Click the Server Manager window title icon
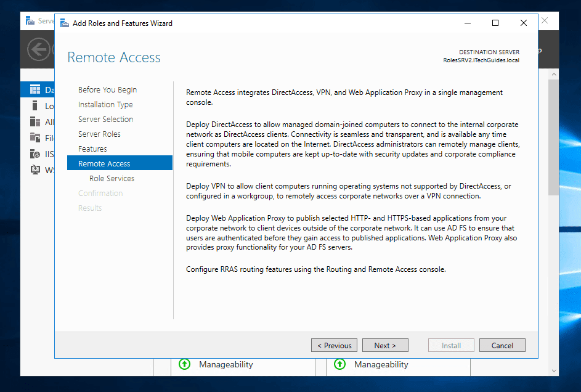The height and width of the screenshot is (392, 581). [30, 21]
